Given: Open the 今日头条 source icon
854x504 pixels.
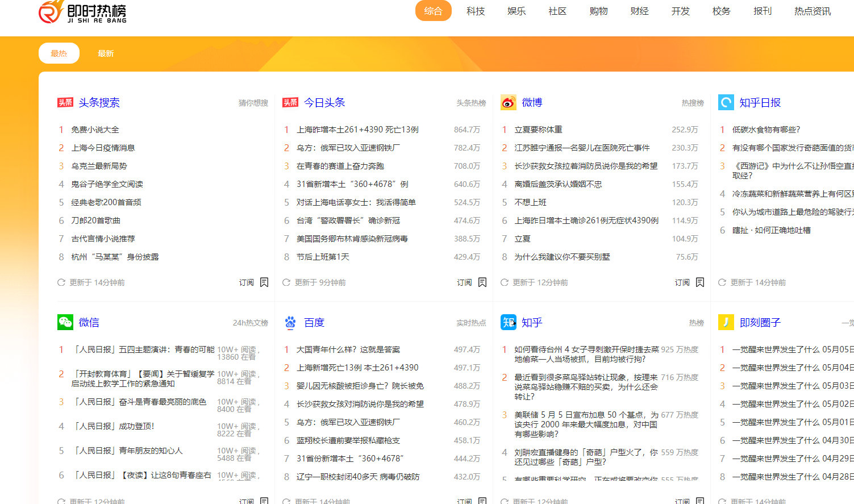Looking at the screenshot, I should point(290,102).
